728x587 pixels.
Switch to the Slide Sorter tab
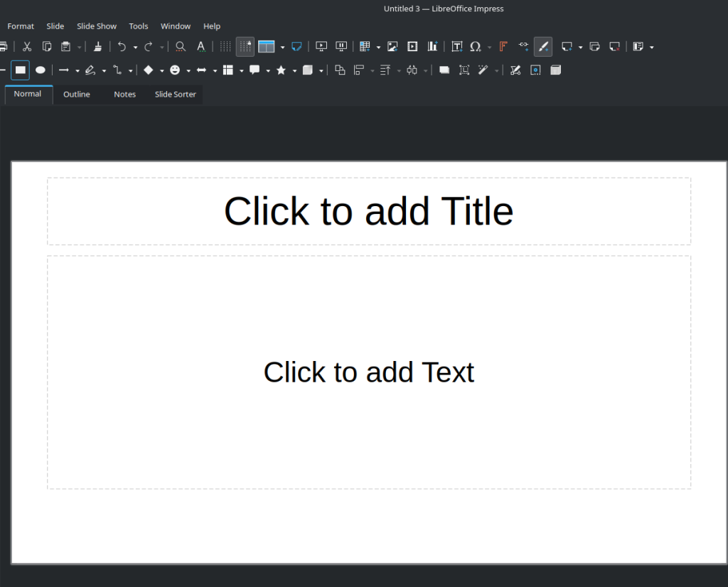click(175, 95)
